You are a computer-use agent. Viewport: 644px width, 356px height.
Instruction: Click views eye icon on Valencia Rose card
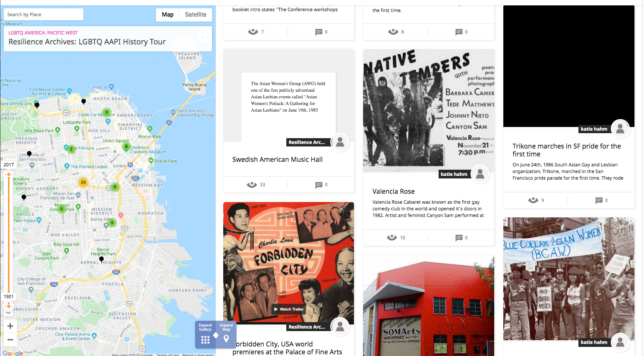(392, 238)
